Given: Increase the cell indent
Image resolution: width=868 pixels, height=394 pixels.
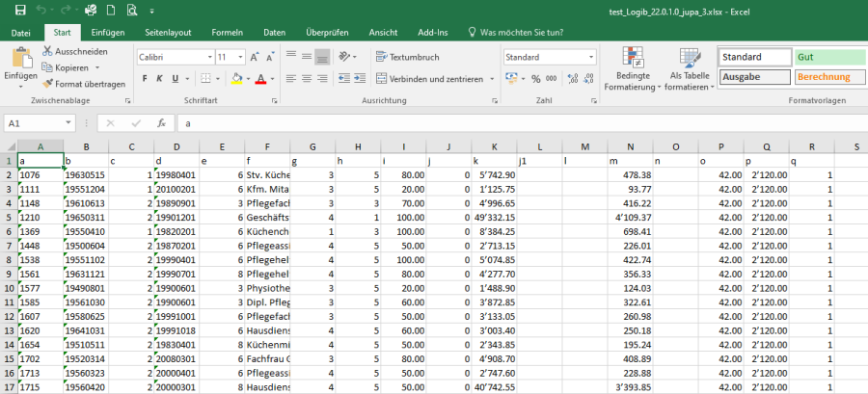Looking at the screenshot, I should [360, 78].
